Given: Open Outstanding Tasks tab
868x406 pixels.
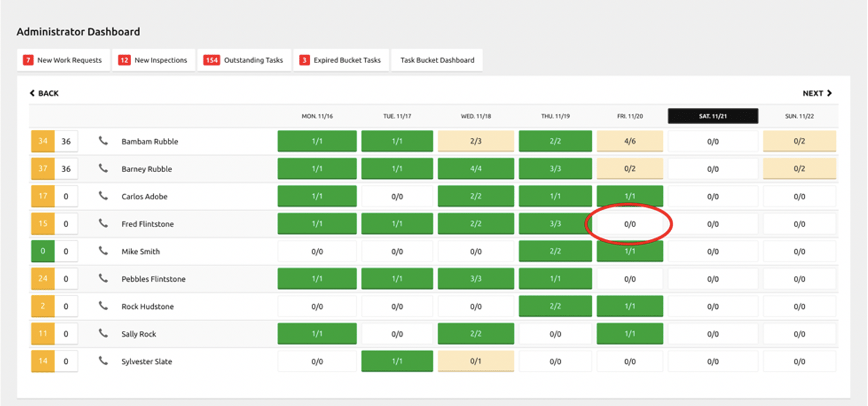Looking at the screenshot, I should pos(244,61).
